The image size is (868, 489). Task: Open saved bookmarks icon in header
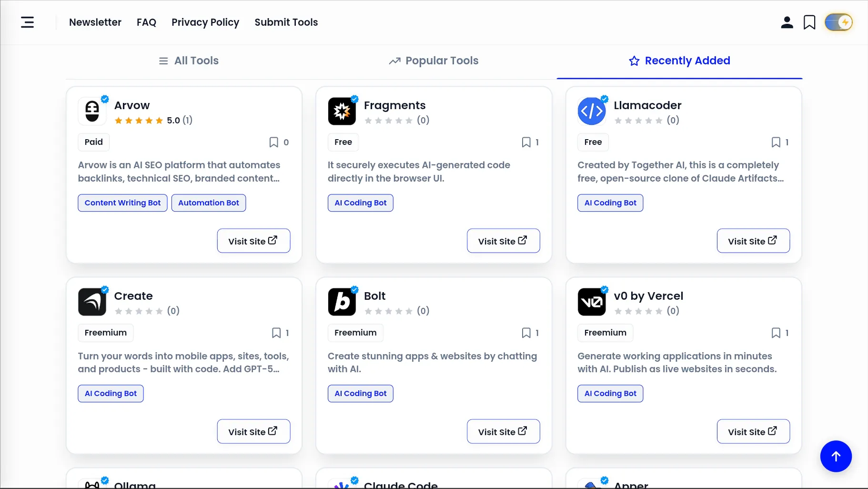(809, 22)
